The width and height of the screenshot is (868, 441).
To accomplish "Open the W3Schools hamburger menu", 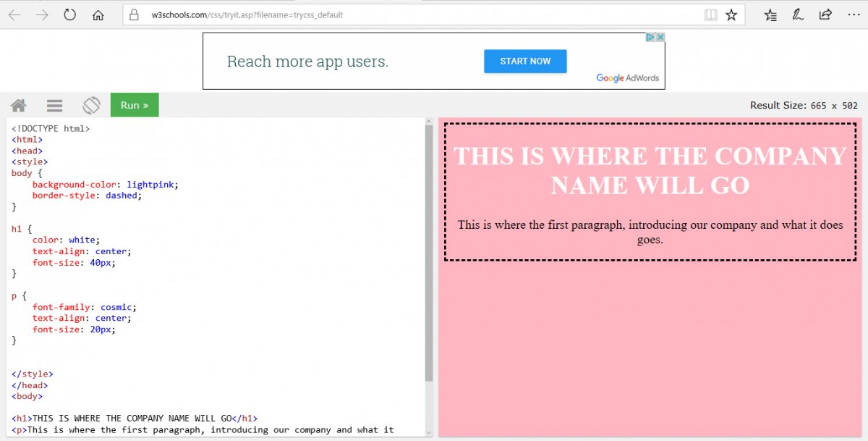I will [54, 105].
